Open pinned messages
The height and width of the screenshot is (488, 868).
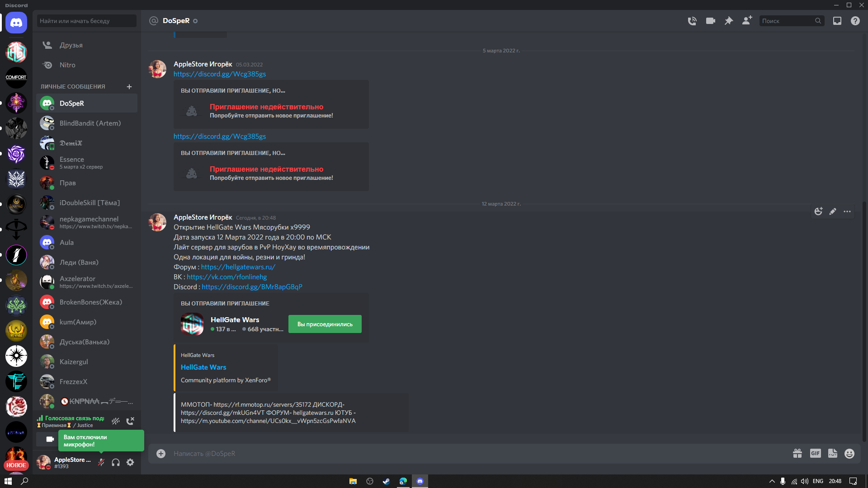[x=729, y=21]
